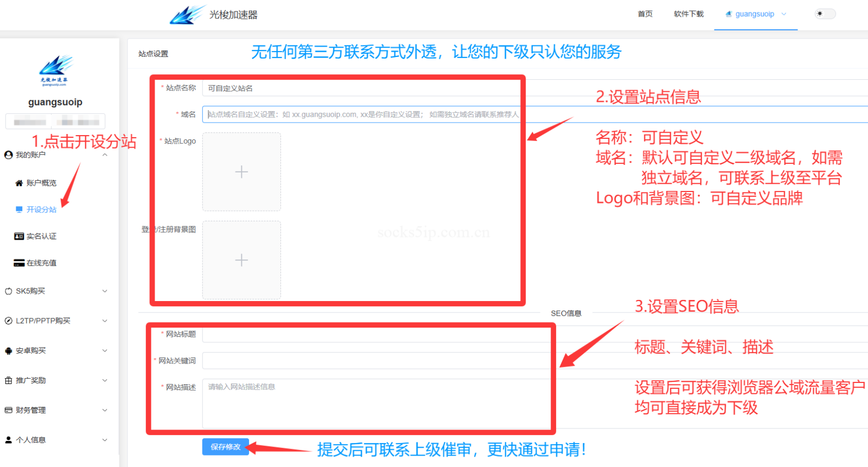Click the small icon beside guangsuoip in header
This screenshot has height=467, width=868.
pyautogui.click(x=729, y=14)
